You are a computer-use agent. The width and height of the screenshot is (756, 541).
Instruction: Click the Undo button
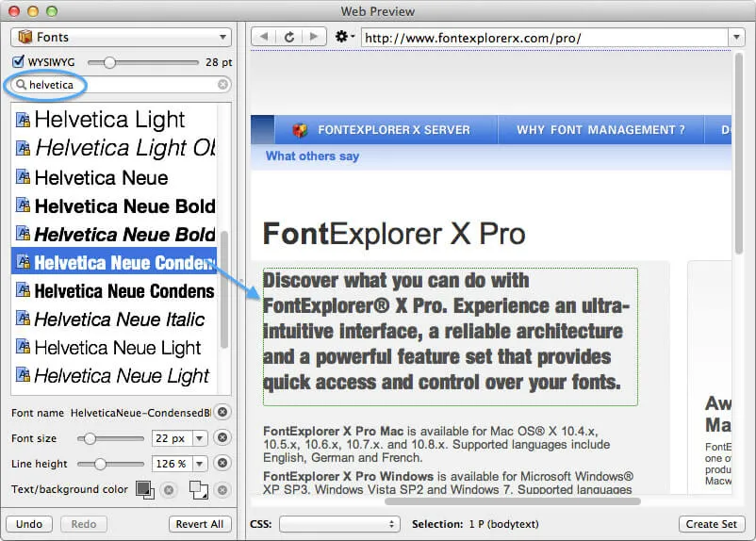(29, 524)
